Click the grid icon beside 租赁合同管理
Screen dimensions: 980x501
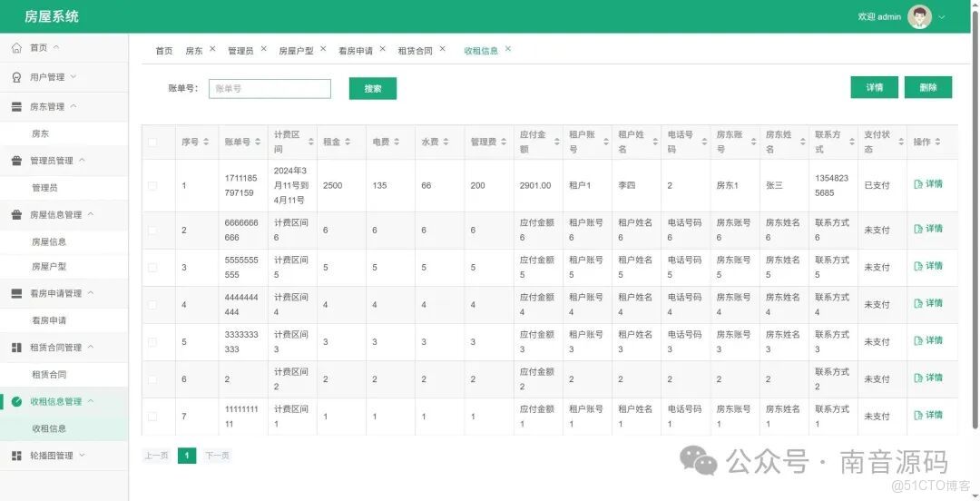click(x=17, y=347)
